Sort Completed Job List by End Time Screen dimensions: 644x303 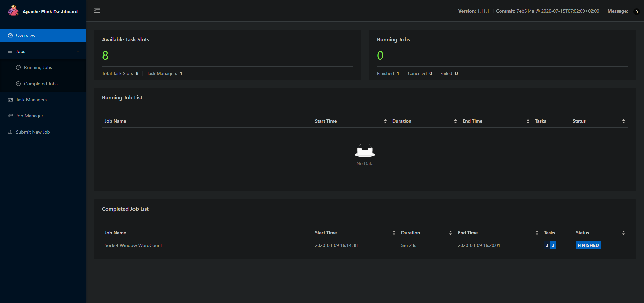point(537,233)
